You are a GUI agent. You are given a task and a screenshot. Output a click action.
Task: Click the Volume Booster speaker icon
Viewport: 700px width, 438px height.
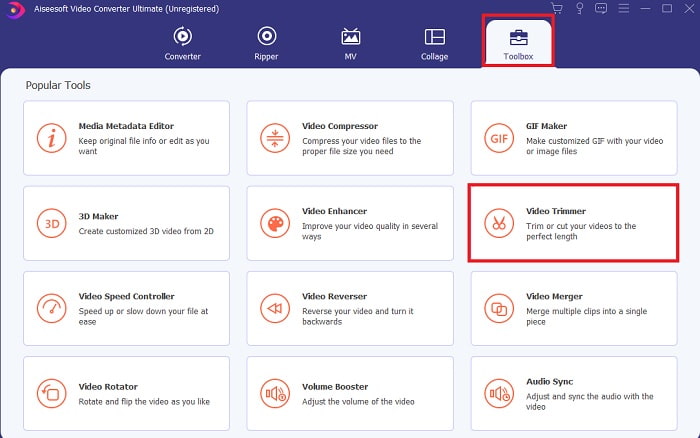[275, 393]
